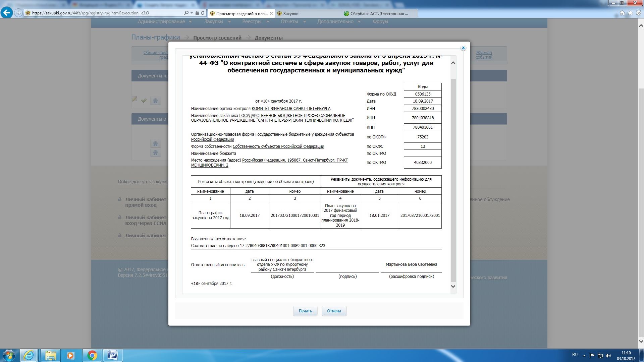Click the green checkmark icon
Screen dimensions: 644x362
click(144, 100)
